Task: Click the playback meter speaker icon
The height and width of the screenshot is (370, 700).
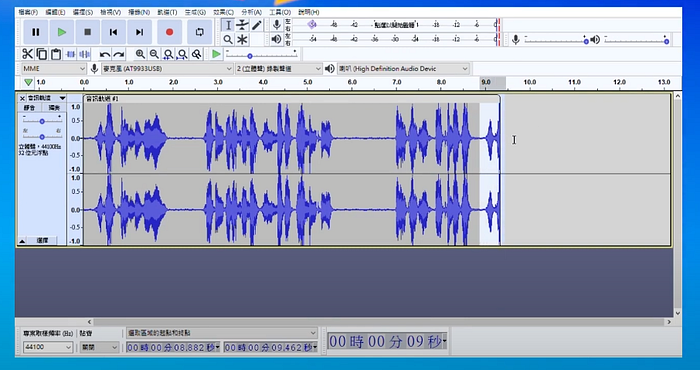Action: coord(277,39)
